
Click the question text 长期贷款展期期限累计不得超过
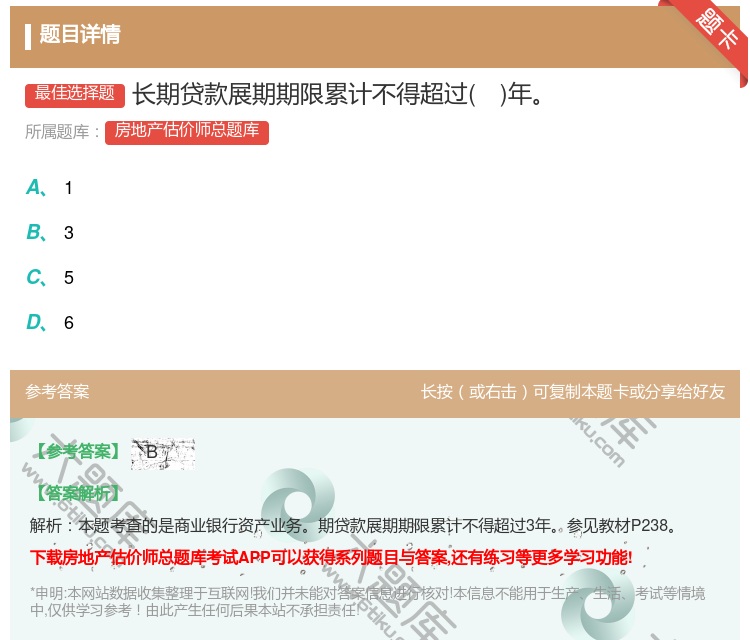click(337, 94)
